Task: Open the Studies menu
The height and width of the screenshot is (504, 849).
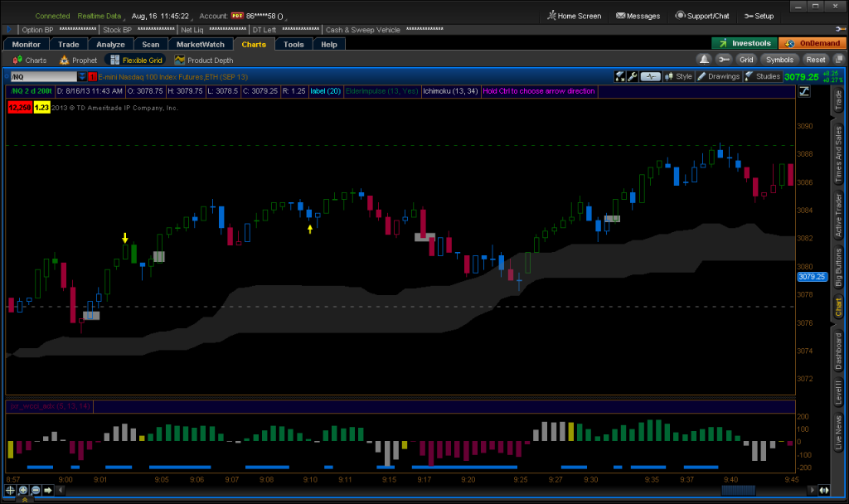Action: pyautogui.click(x=763, y=76)
